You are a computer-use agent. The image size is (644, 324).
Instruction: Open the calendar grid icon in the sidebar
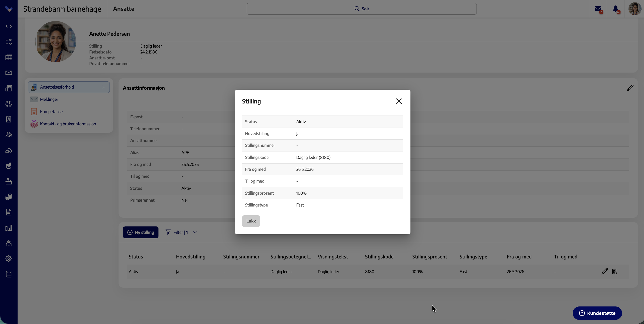pos(9,57)
